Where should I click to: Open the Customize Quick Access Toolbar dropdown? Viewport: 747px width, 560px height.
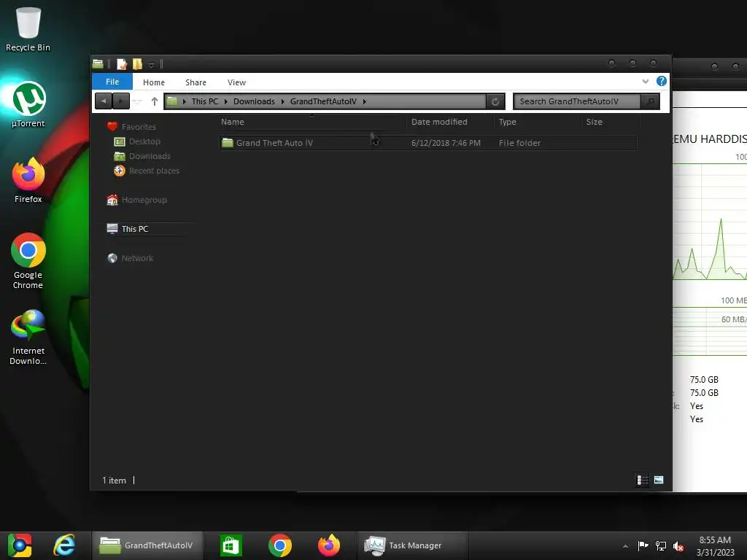pyautogui.click(x=151, y=64)
